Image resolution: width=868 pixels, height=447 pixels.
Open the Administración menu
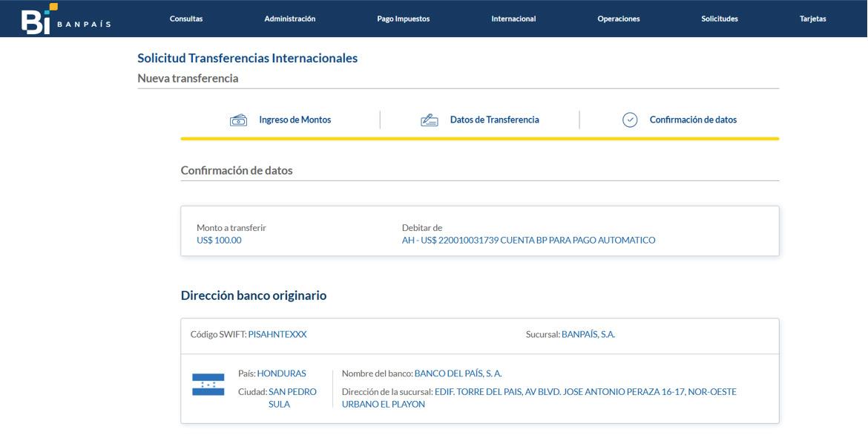pyautogui.click(x=289, y=19)
